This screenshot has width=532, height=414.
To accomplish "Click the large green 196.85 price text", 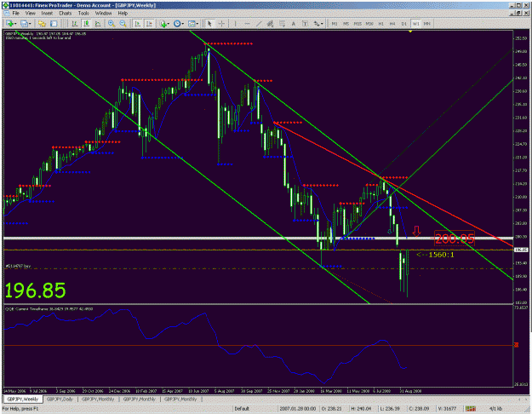I will pos(35,290).
